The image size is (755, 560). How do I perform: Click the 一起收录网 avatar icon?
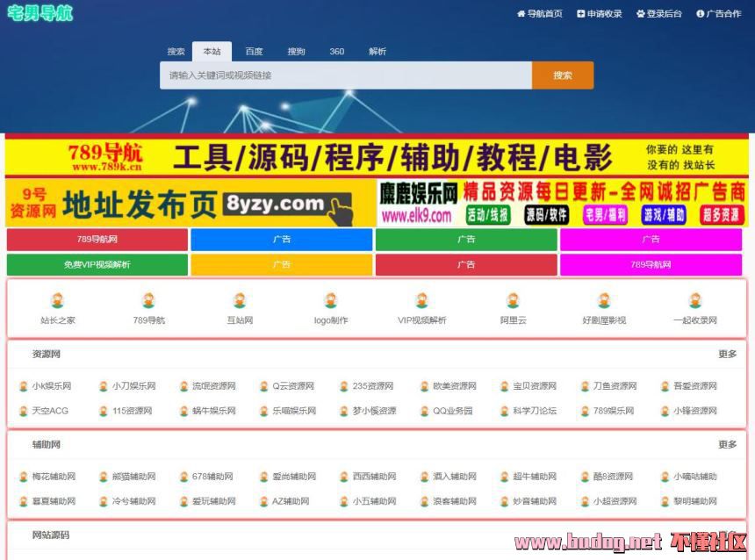click(695, 301)
